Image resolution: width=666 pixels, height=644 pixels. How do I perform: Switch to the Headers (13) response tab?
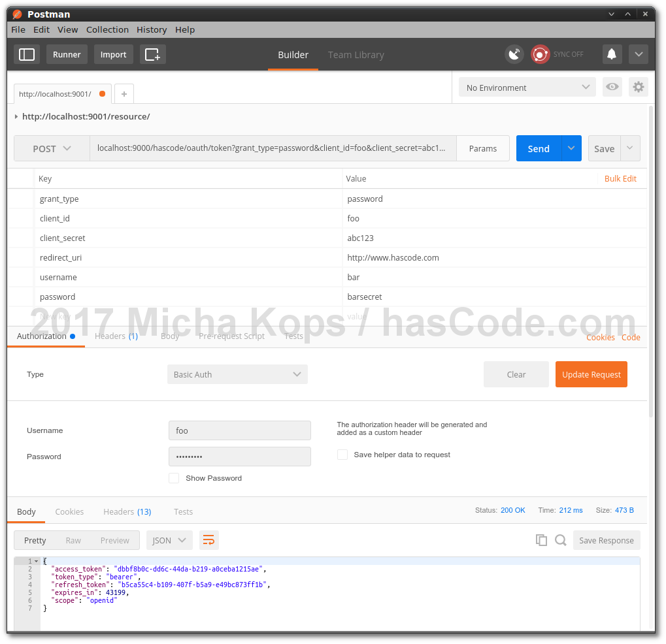point(127,511)
